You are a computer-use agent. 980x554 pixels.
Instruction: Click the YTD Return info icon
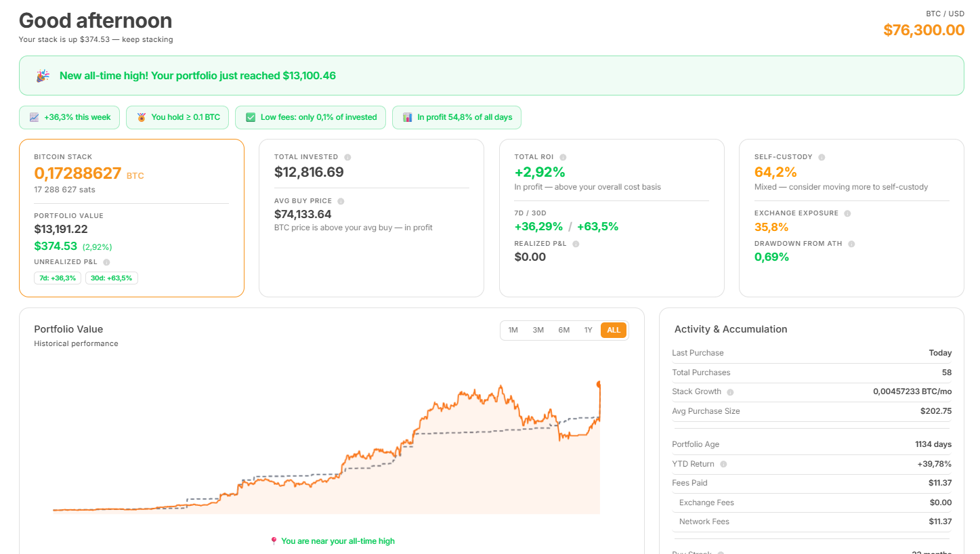[x=723, y=465]
